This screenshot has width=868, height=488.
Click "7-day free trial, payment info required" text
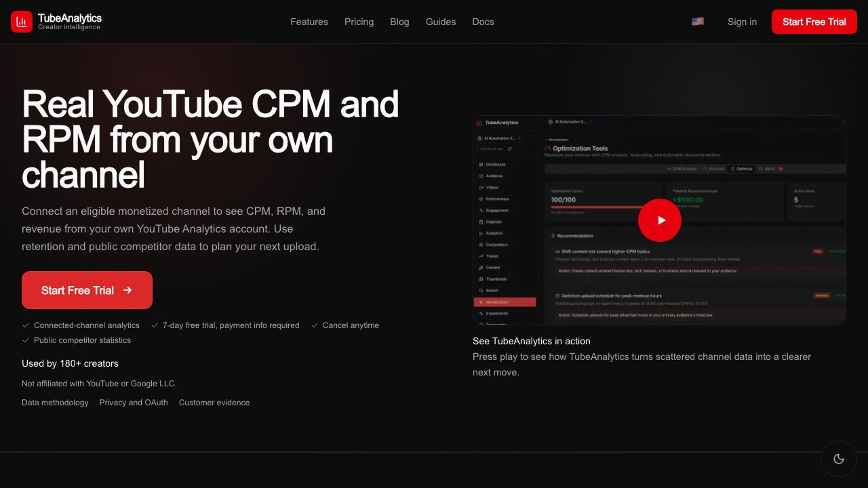(231, 325)
